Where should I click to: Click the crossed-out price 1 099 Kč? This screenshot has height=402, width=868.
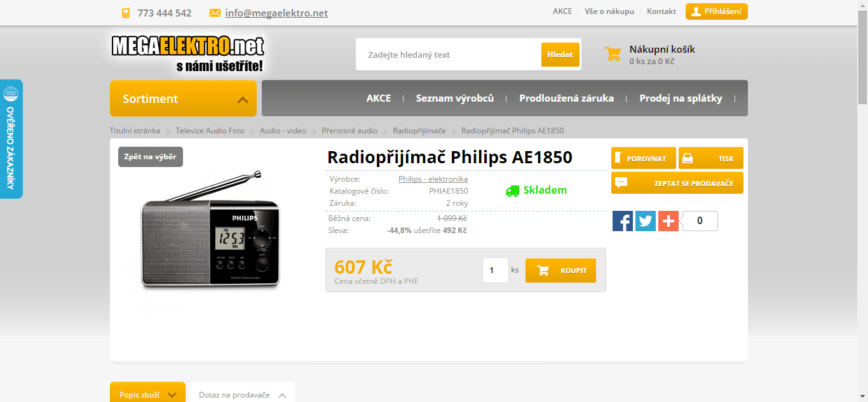(452, 218)
